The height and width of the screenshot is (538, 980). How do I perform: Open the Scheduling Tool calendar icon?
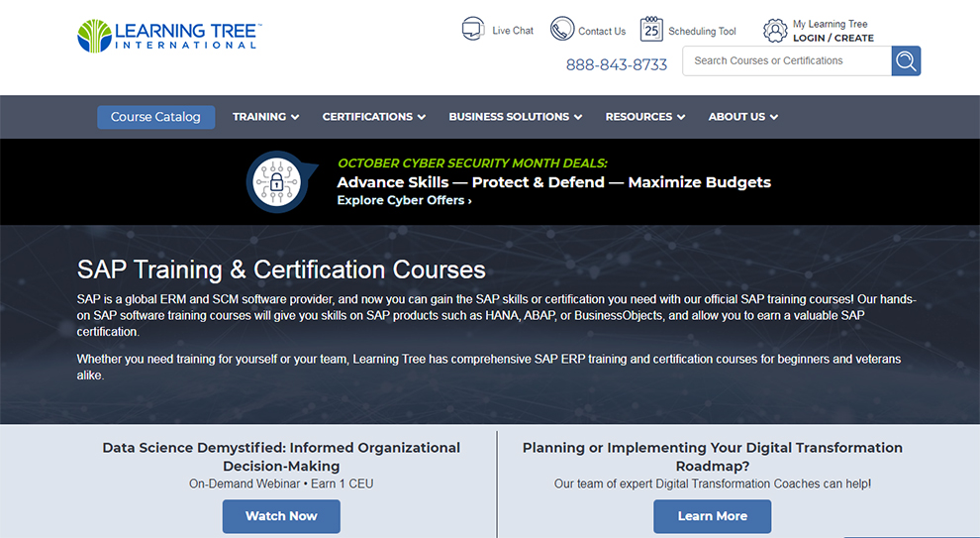pyautogui.click(x=651, y=29)
